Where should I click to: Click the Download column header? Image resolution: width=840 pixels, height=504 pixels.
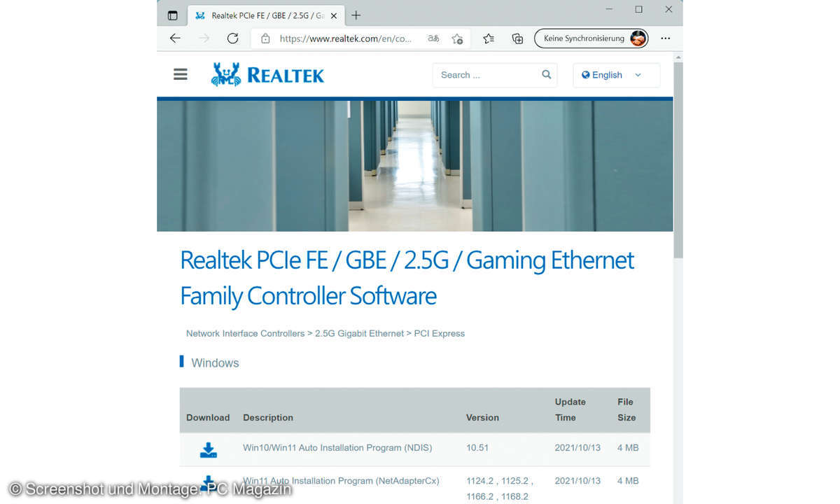coord(208,417)
